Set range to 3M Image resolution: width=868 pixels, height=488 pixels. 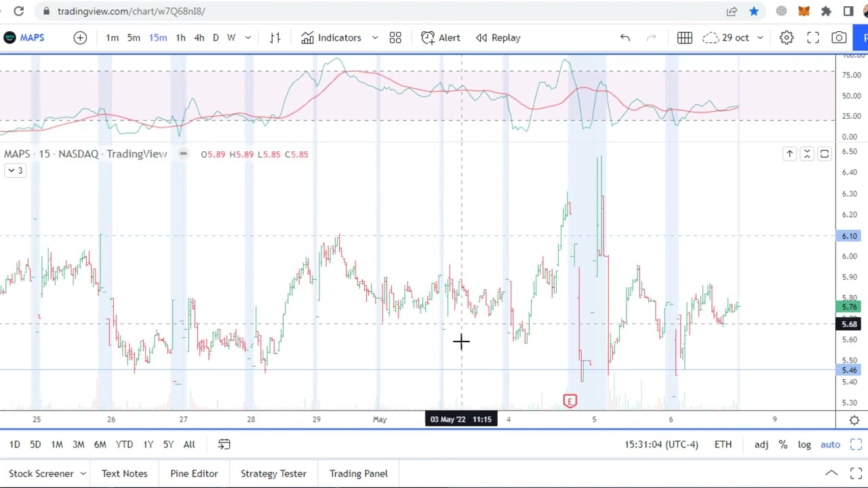pyautogui.click(x=79, y=445)
